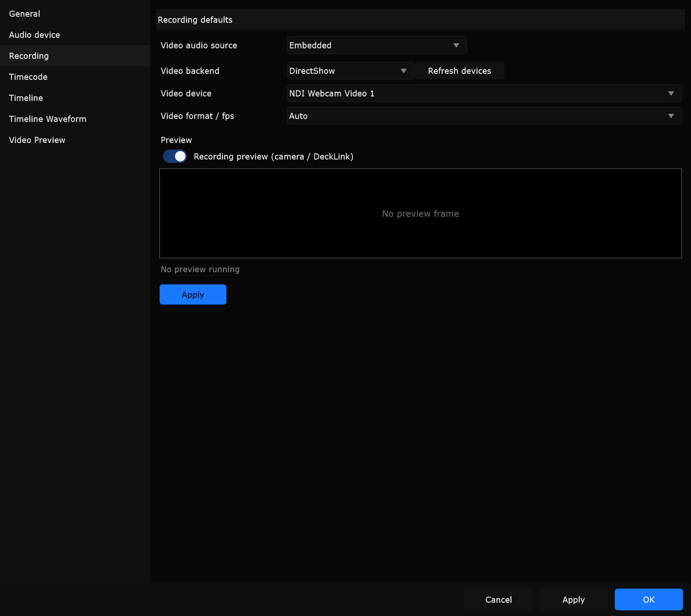The image size is (691, 616).
Task: Open the Video device NDI Webcam dropdown
Action: coord(484,94)
